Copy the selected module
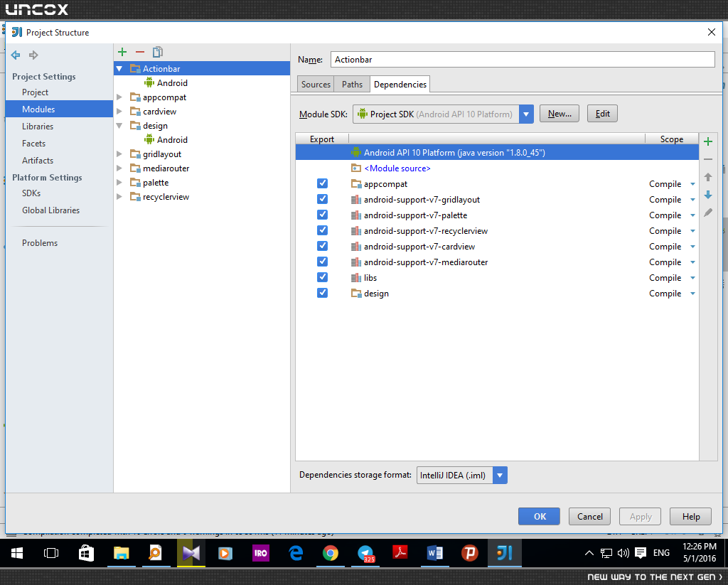The height and width of the screenshot is (585, 728). click(x=158, y=52)
